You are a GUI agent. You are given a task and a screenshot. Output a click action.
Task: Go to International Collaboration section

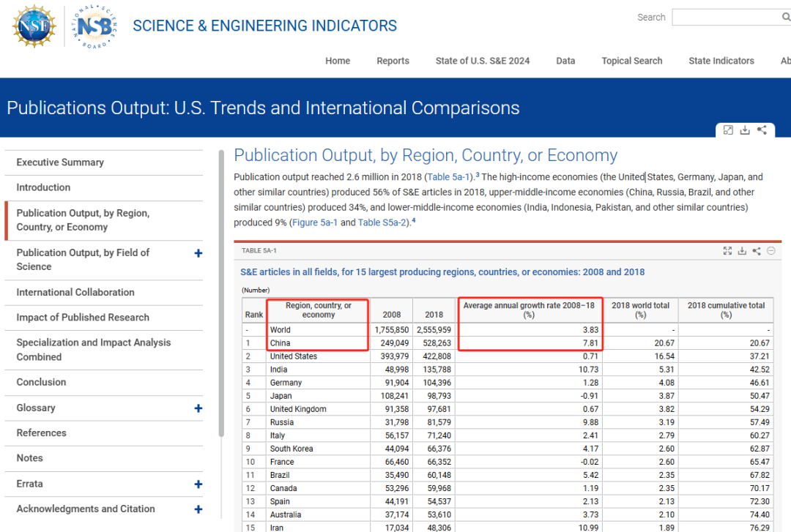[x=75, y=293]
